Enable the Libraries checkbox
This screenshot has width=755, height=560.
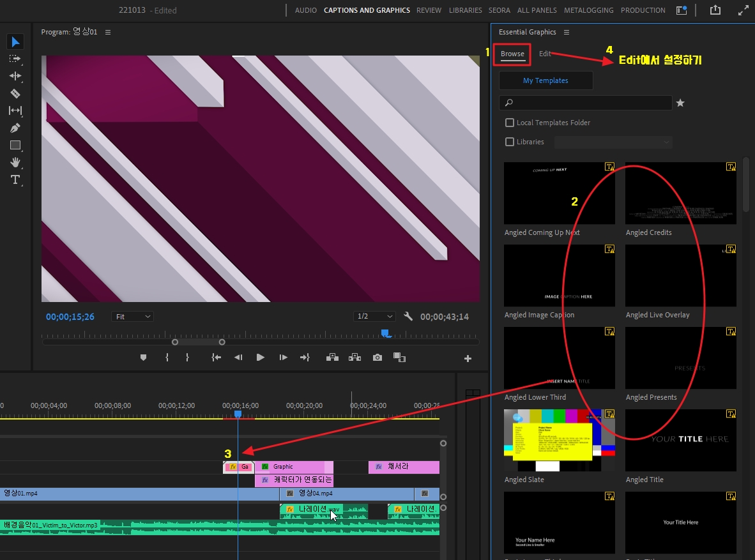point(510,142)
